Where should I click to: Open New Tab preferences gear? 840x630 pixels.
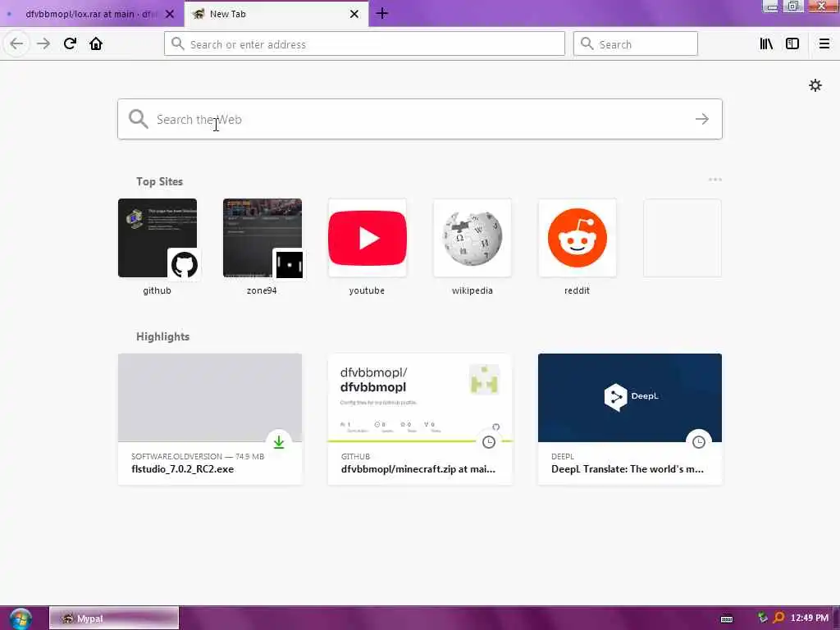coord(815,85)
